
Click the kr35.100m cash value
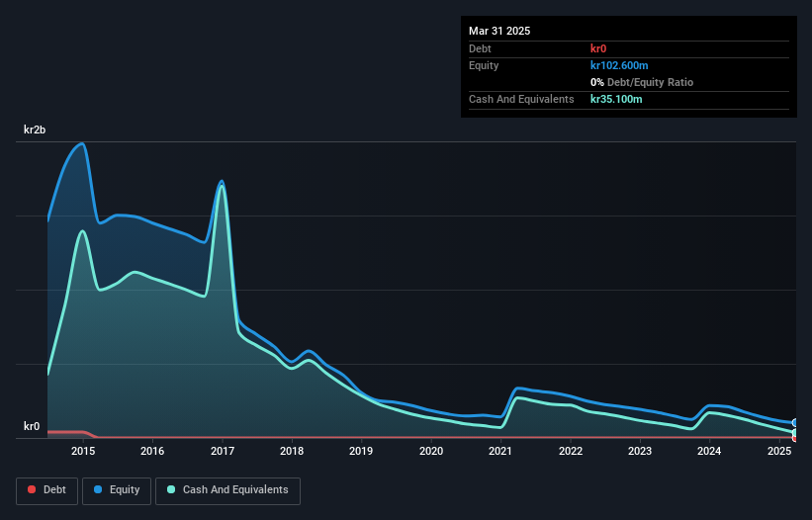click(616, 99)
